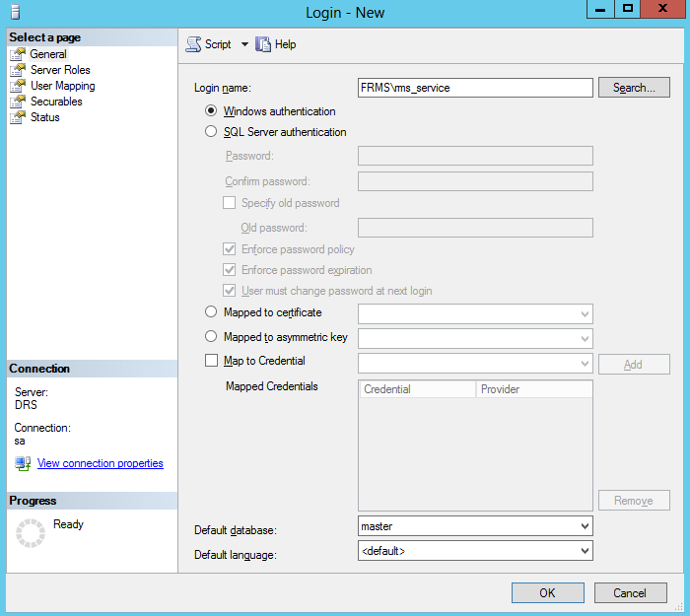This screenshot has height=616, width=690.
Task: Go to the Securables page
Action: (56, 102)
